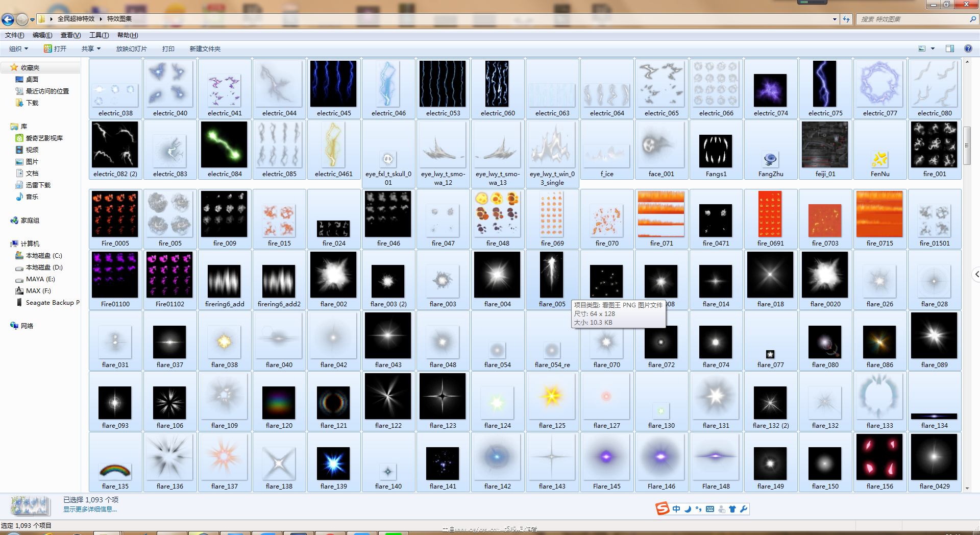Select 网络 in sidebar

click(x=27, y=326)
